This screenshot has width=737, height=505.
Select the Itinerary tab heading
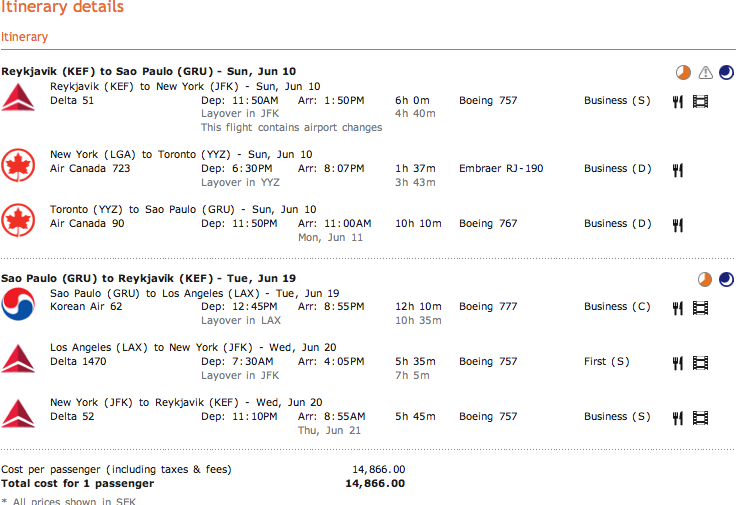[24, 37]
